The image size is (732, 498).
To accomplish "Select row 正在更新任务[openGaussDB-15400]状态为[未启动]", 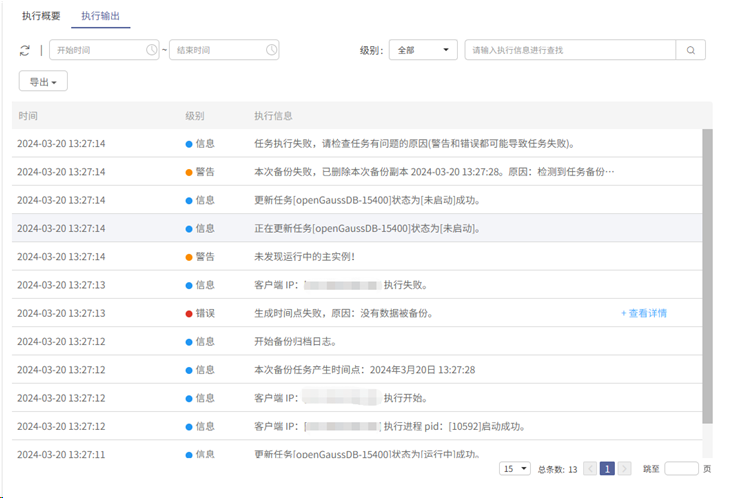I will pyautogui.click(x=357, y=228).
